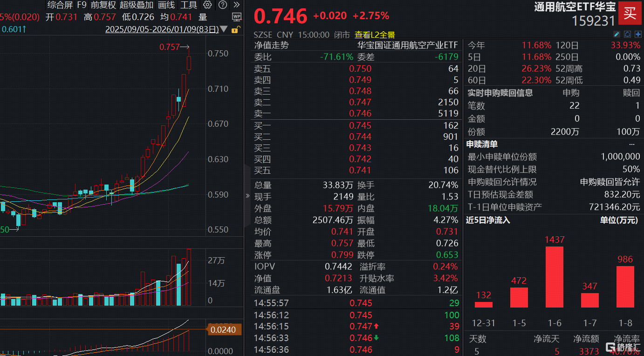Click the 净值走势 link
Screen dimensions: 644x356
click(271, 45)
